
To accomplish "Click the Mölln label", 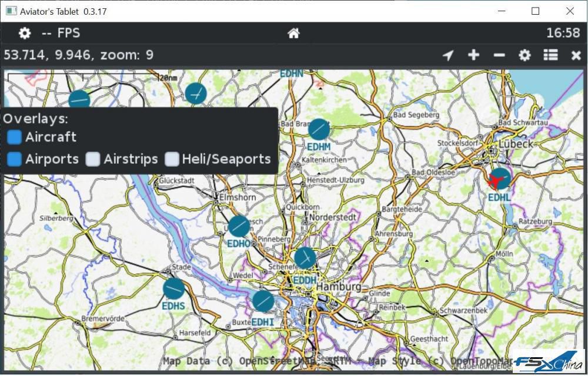I will coord(504,254).
